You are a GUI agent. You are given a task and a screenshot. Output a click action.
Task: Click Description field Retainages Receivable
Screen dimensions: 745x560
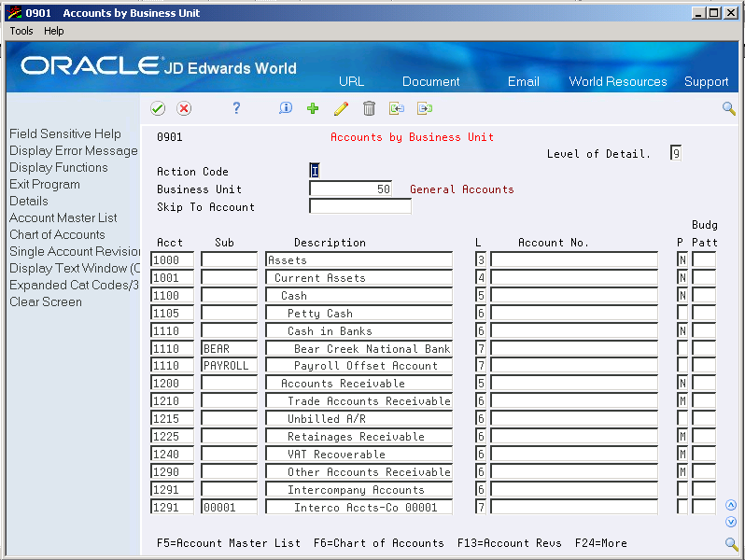click(358, 436)
